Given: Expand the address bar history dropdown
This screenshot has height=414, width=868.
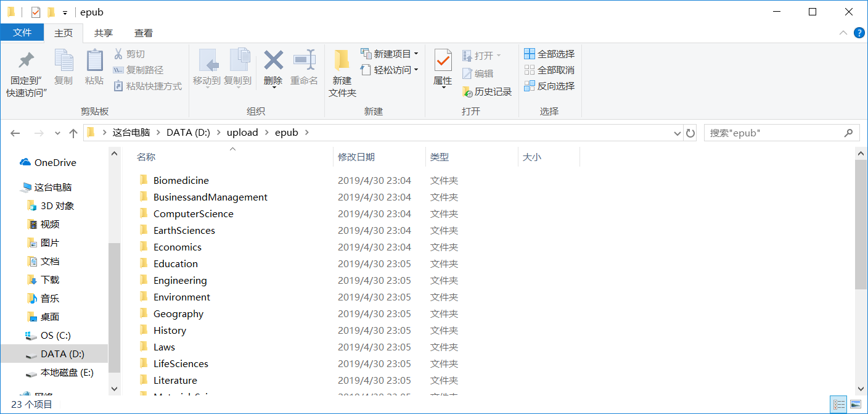Looking at the screenshot, I should [676, 132].
